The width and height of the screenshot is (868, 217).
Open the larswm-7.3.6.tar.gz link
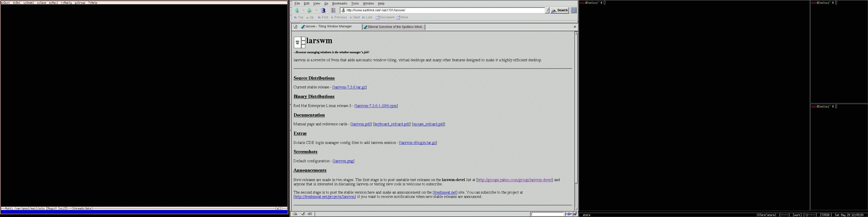click(x=349, y=87)
